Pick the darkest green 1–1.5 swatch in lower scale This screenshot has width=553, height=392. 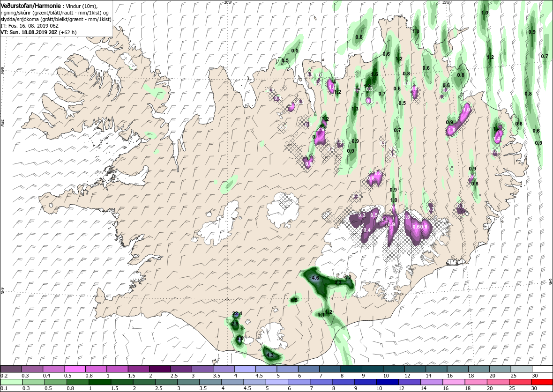click(x=100, y=382)
